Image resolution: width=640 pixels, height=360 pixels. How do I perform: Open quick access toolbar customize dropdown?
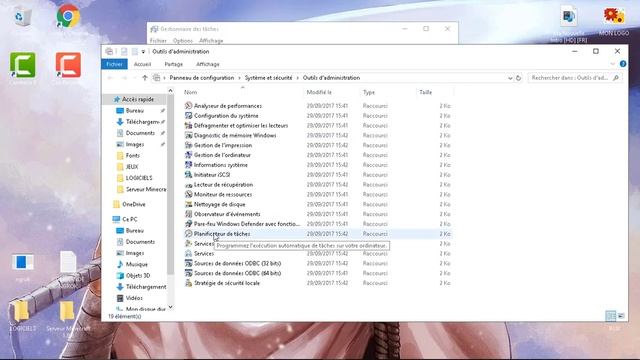[143, 52]
